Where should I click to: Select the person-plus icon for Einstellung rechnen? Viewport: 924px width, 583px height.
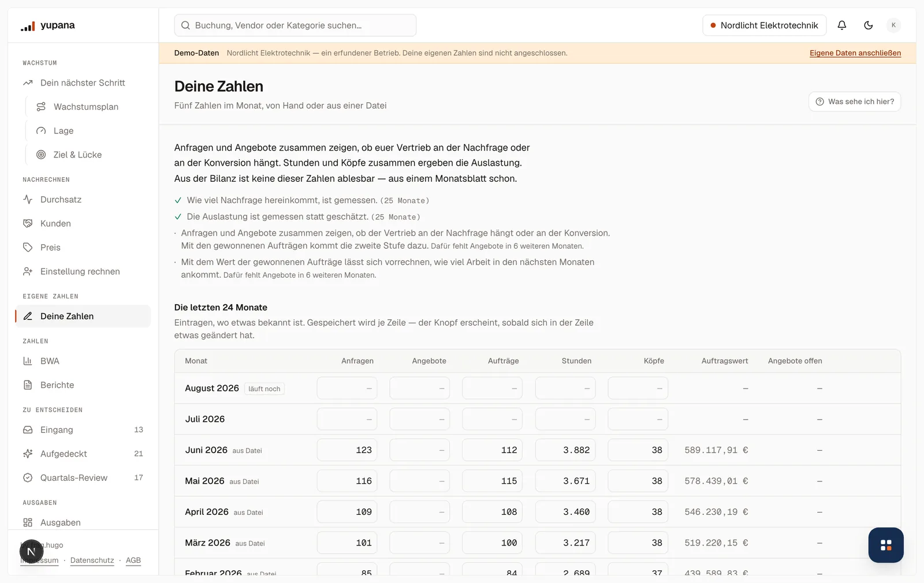click(x=28, y=271)
